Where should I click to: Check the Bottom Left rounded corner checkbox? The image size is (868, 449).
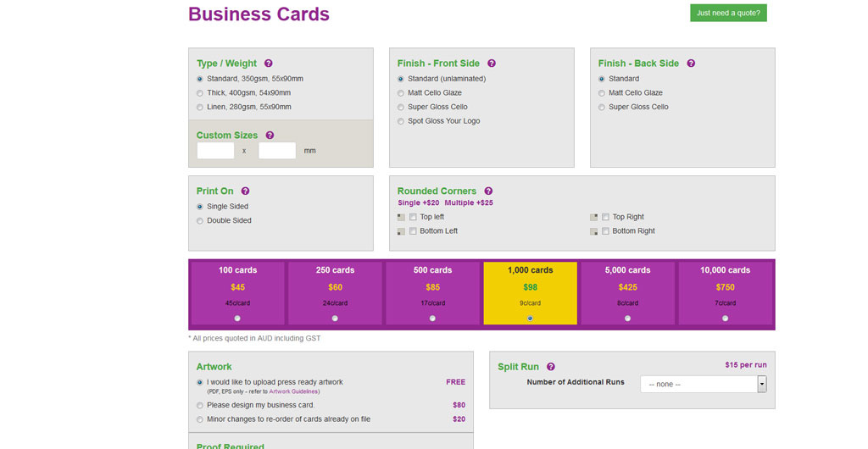point(413,231)
